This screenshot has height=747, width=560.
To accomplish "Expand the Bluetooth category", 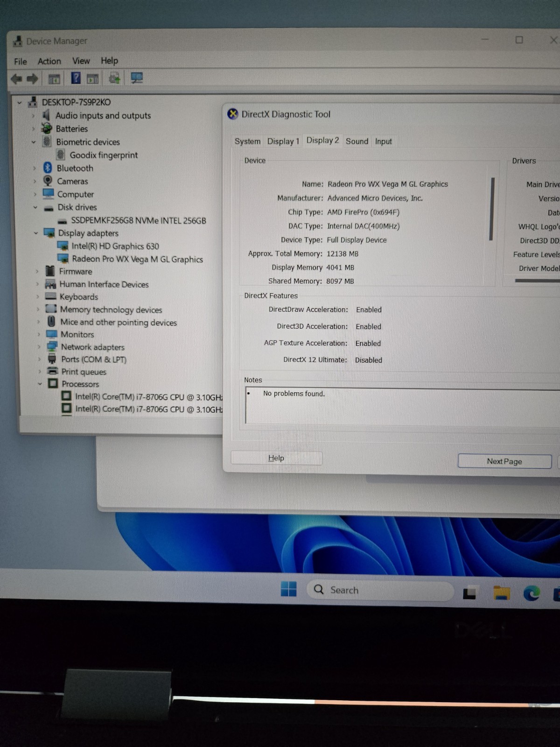I will coord(35,168).
